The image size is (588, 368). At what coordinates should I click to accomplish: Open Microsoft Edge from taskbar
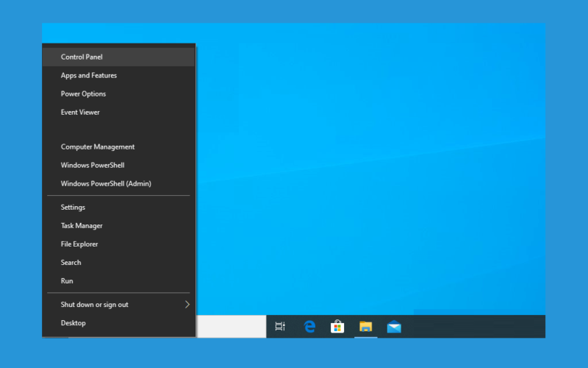pos(309,326)
